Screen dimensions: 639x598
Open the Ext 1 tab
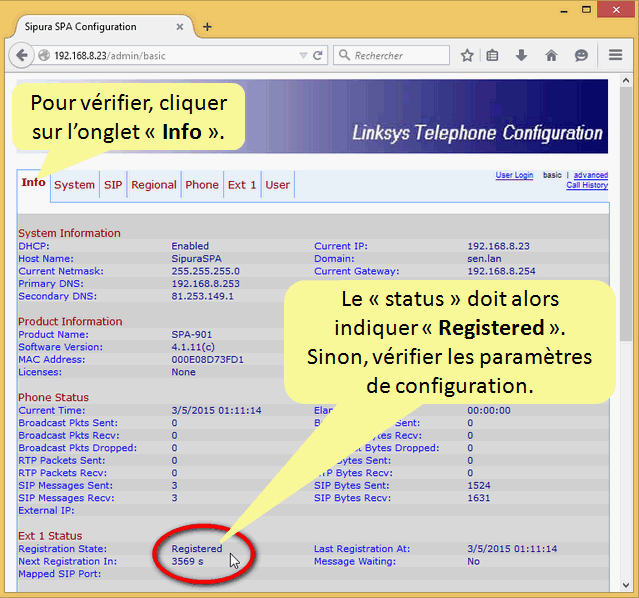click(x=242, y=185)
